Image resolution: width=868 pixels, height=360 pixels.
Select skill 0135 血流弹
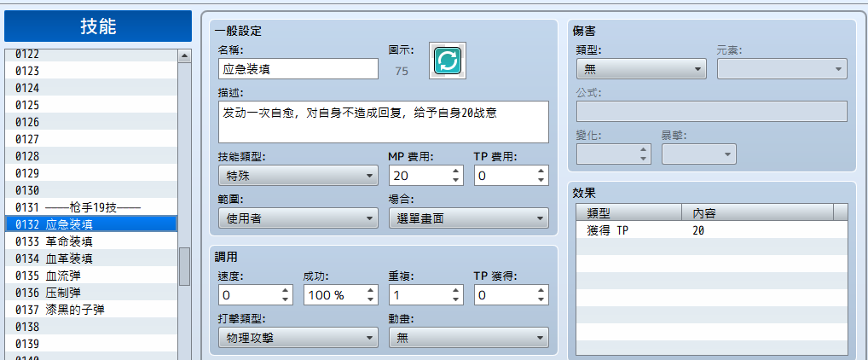point(90,276)
